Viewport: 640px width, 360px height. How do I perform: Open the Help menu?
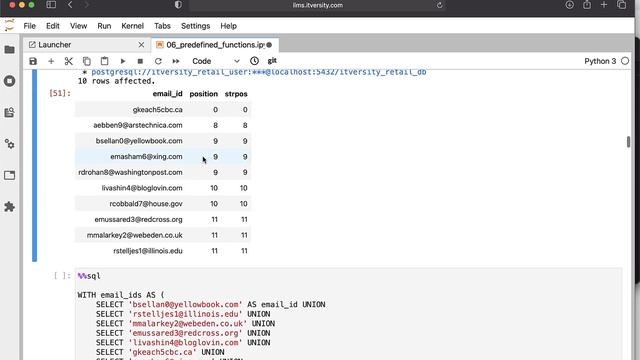click(x=229, y=26)
